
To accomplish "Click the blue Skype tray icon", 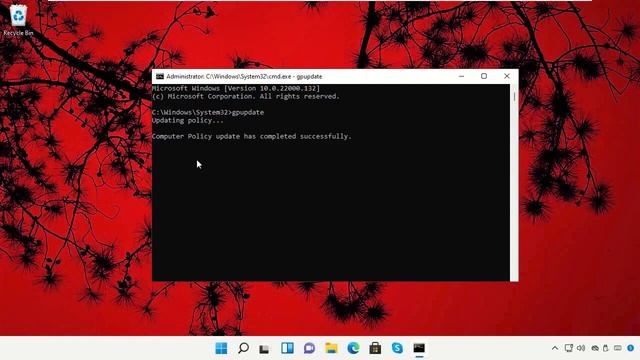I will (631, 348).
